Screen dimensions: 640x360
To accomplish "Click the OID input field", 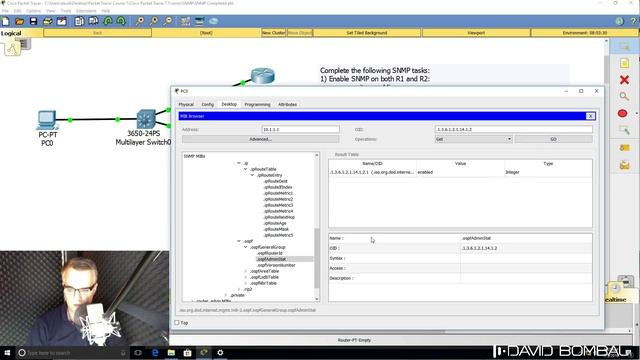I will (x=513, y=129).
